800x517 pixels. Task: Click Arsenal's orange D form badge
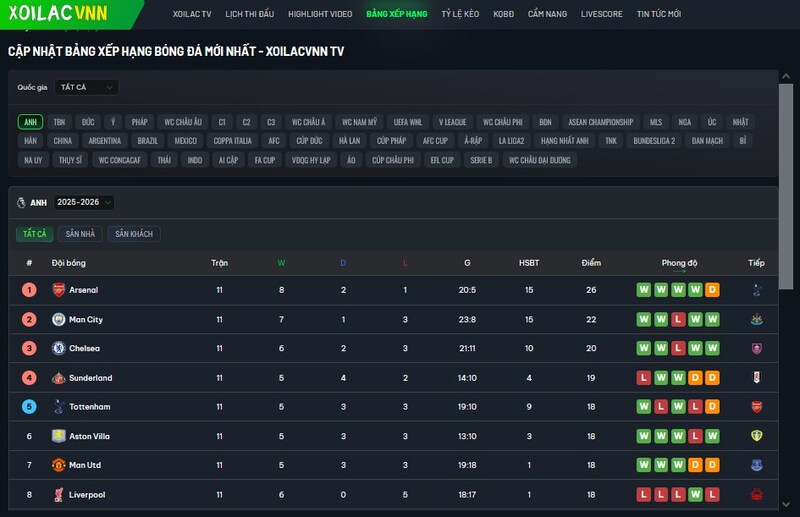[x=712, y=290]
